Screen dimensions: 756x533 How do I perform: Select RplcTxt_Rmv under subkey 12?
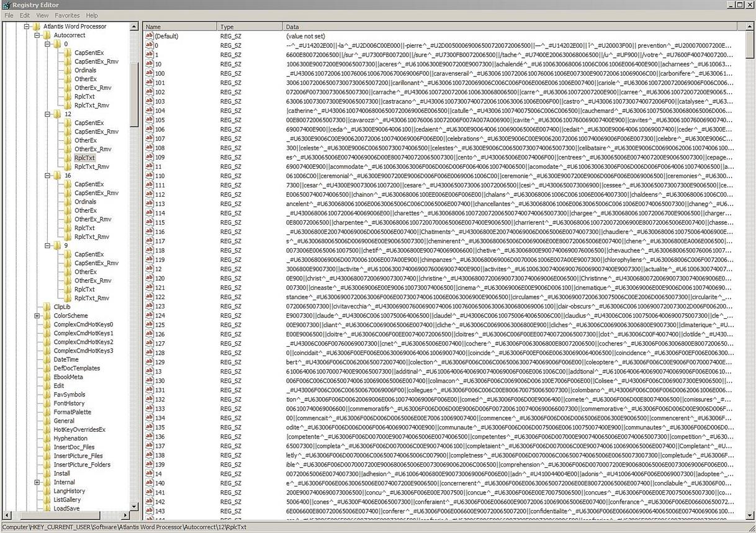[x=91, y=166]
